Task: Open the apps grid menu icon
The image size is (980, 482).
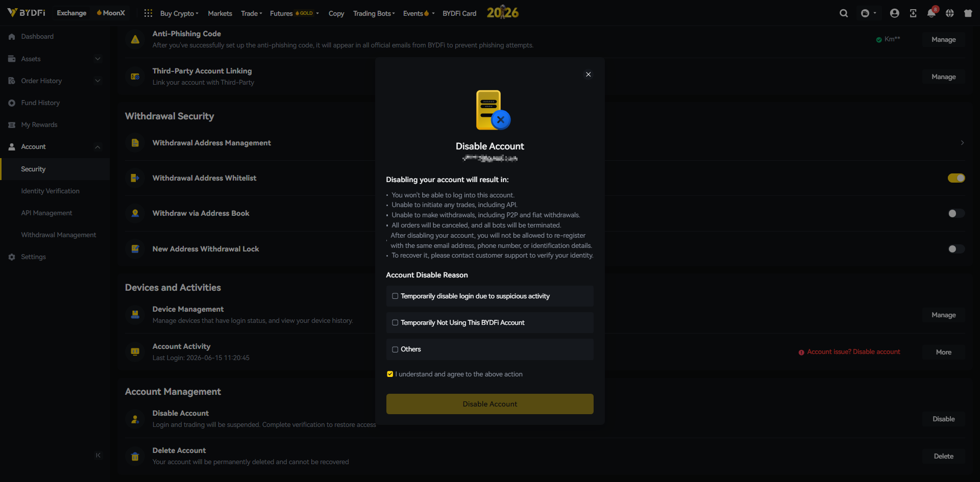Action: click(x=148, y=13)
